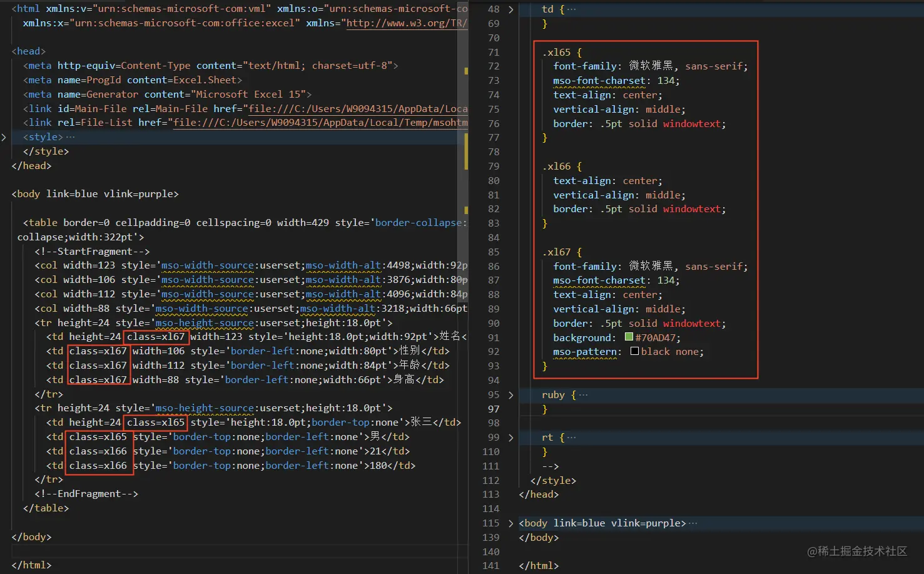Click the cell text '年龄'
924x574 pixels.
(x=410, y=366)
